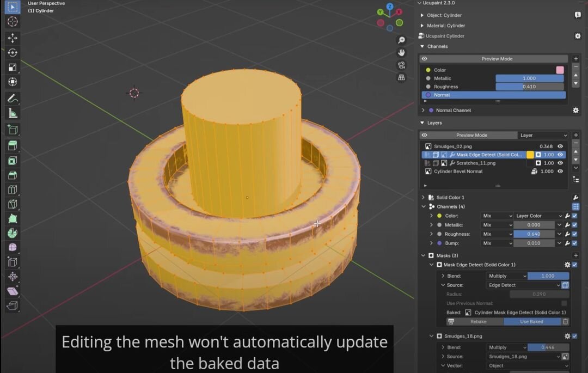Disable the Metallic channel checkbox

coord(575,225)
